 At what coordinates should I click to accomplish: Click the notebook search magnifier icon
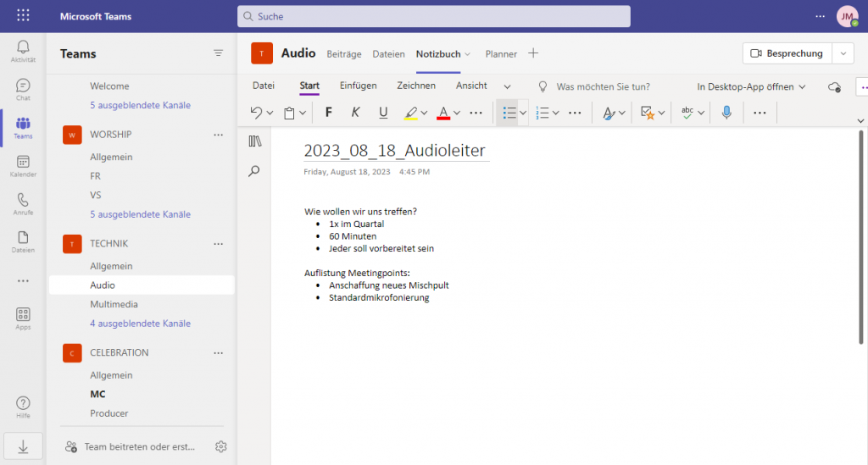254,171
